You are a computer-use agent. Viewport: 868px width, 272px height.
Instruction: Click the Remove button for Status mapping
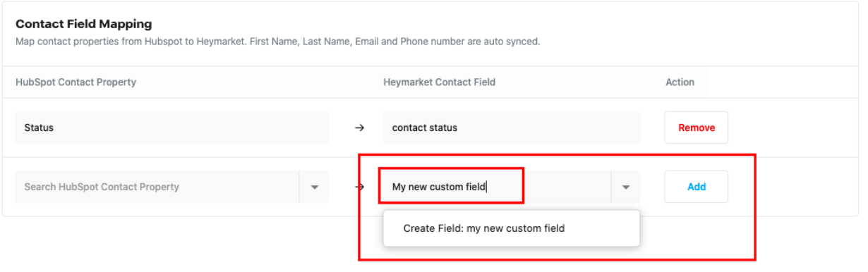[x=697, y=128]
